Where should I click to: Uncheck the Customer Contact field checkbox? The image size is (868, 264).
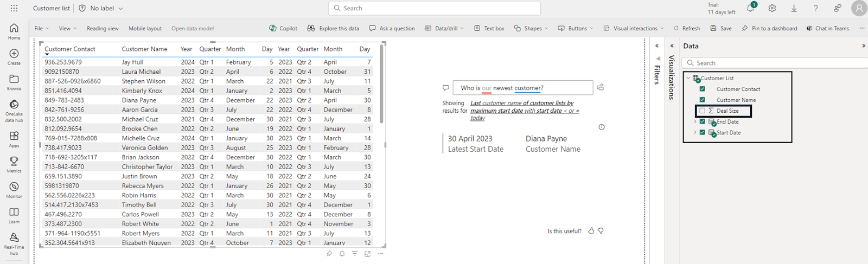703,89
